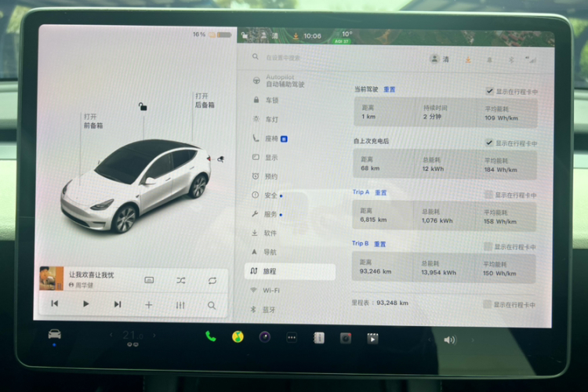Tap the 21.0 temperature setting

(132, 336)
